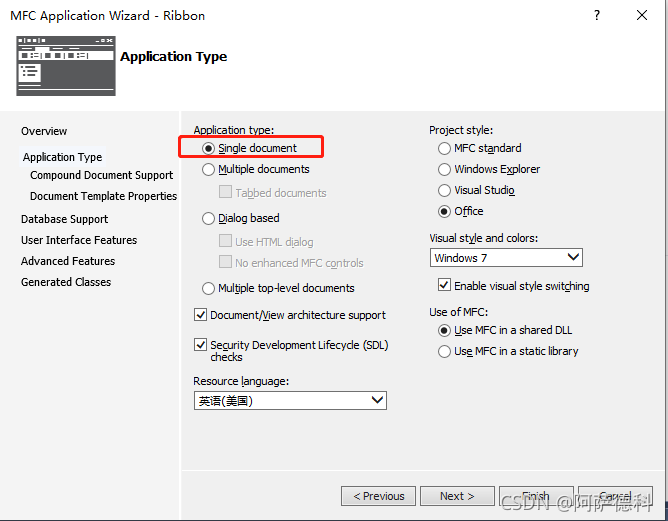
Task: Open the Resource language dropdown
Action: coord(290,401)
